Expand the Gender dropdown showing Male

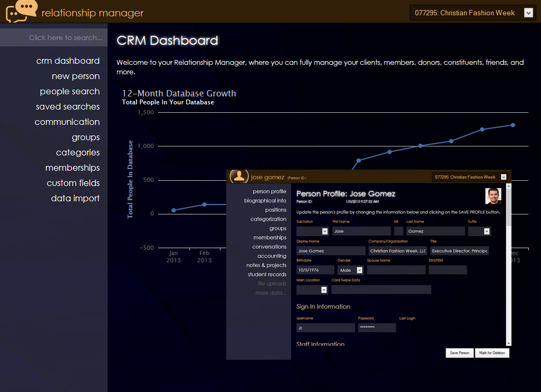click(359, 270)
